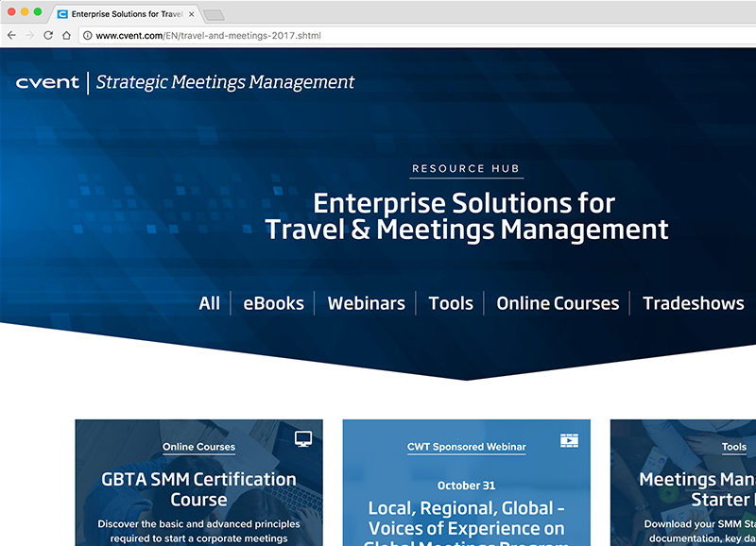Show only Webinars resources
The width and height of the screenshot is (756, 546).
(366, 303)
